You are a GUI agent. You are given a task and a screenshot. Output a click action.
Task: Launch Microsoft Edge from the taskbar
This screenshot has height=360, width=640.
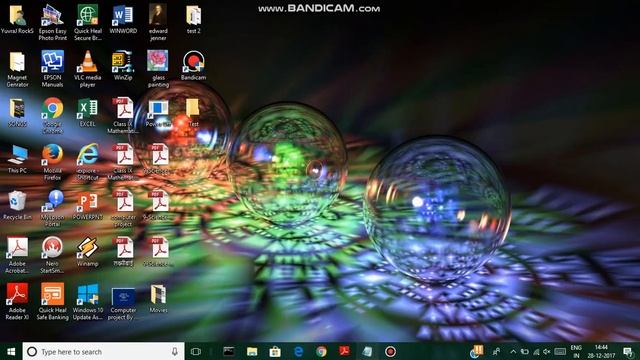(298, 351)
